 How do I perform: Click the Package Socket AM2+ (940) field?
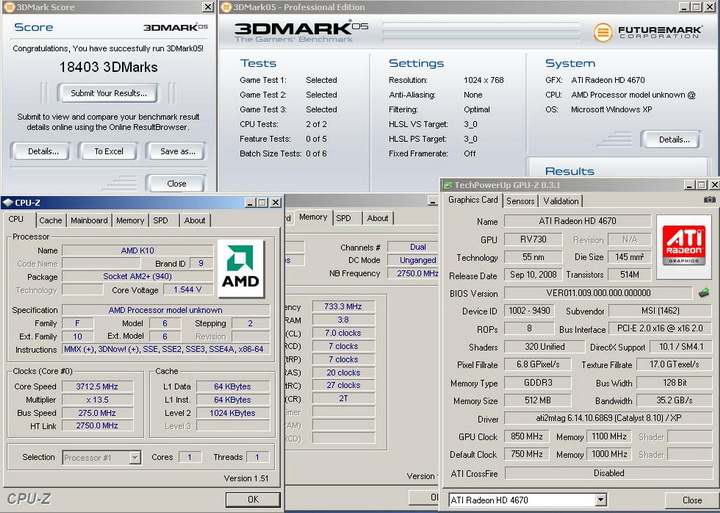tap(137, 276)
